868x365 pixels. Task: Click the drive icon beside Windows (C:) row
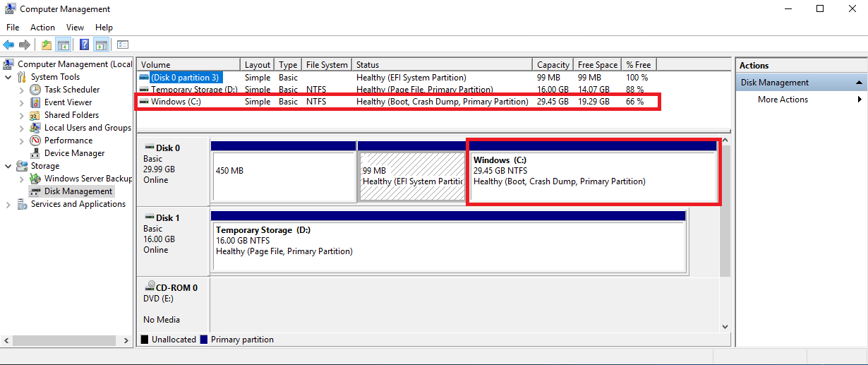coord(144,102)
